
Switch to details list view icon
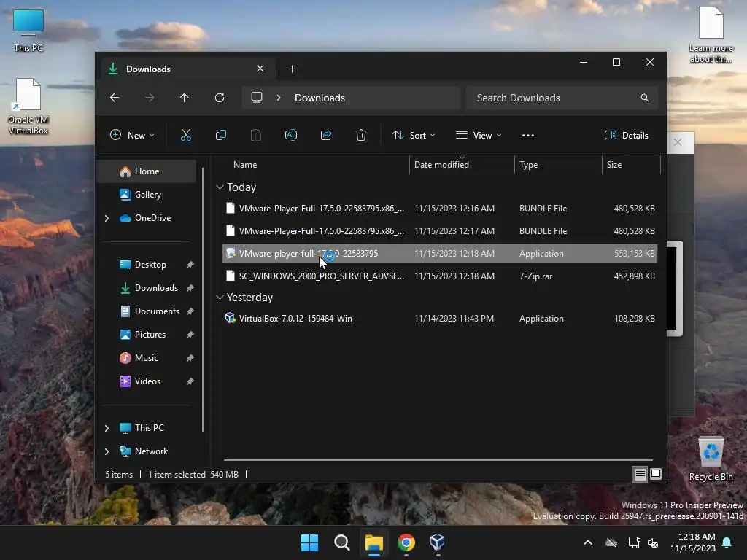[x=640, y=474]
